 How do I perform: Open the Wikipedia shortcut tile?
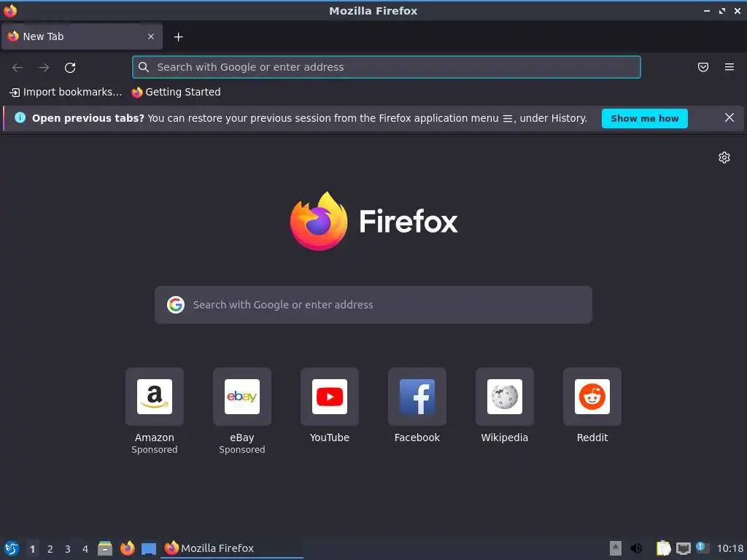(505, 397)
